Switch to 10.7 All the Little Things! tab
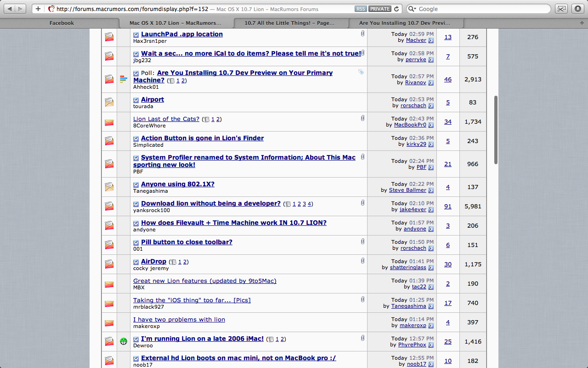This screenshot has width=588, height=368. 289,23
